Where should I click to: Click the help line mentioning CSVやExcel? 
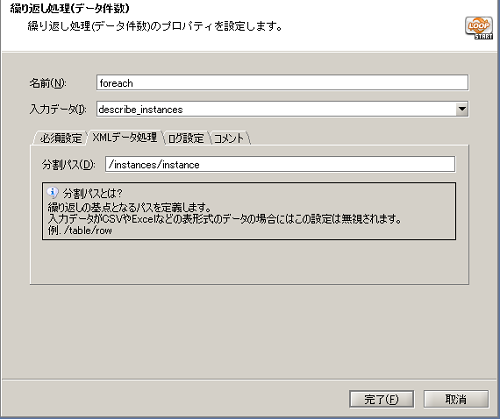click(224, 219)
